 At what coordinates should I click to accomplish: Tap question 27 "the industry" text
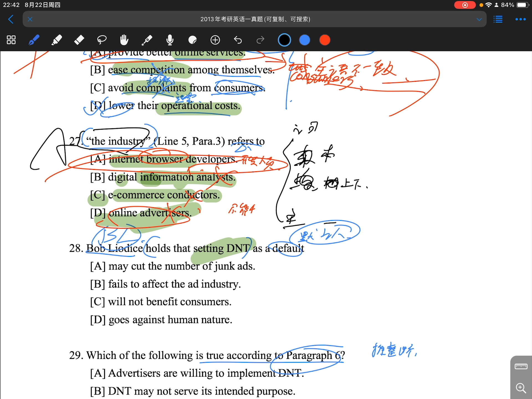pos(167,141)
